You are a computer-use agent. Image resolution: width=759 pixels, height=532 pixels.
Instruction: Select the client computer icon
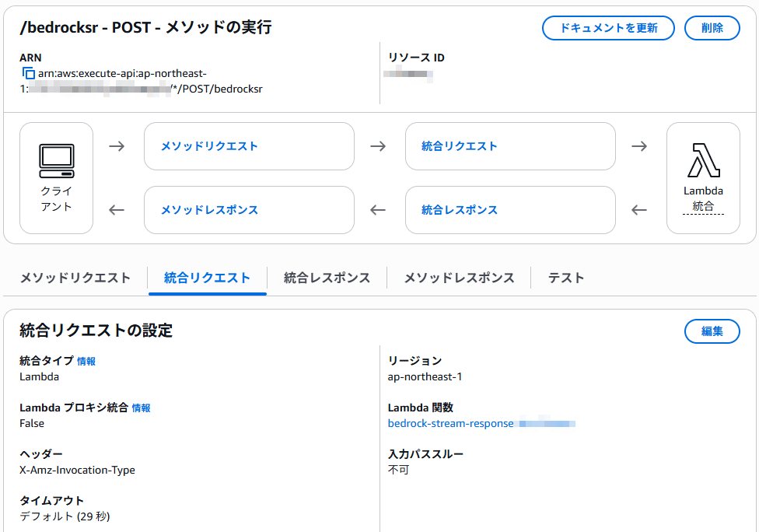click(x=57, y=161)
